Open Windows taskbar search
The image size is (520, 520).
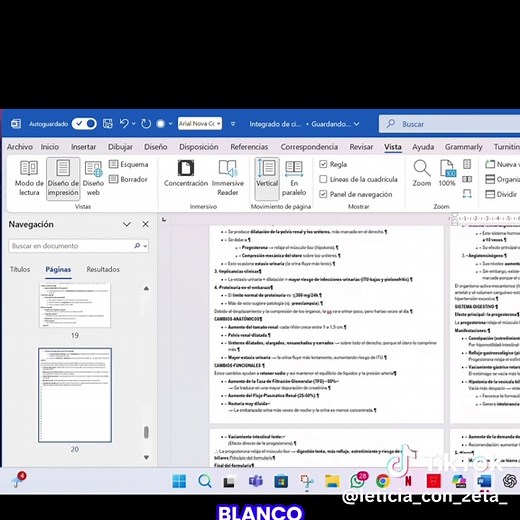click(204, 481)
